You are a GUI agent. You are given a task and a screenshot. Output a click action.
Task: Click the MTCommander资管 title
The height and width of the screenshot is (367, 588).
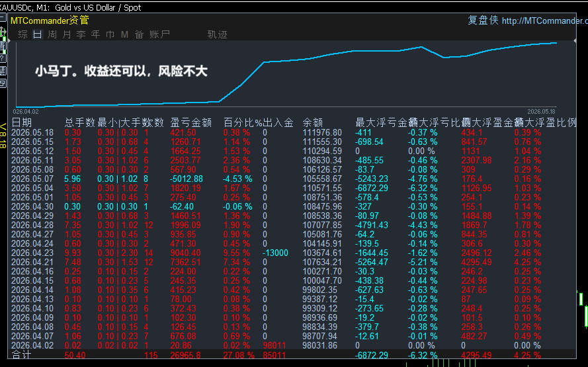(x=50, y=20)
